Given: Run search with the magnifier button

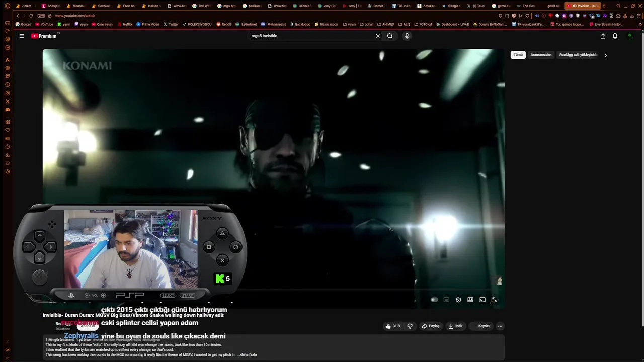Looking at the screenshot, I should click(x=390, y=36).
